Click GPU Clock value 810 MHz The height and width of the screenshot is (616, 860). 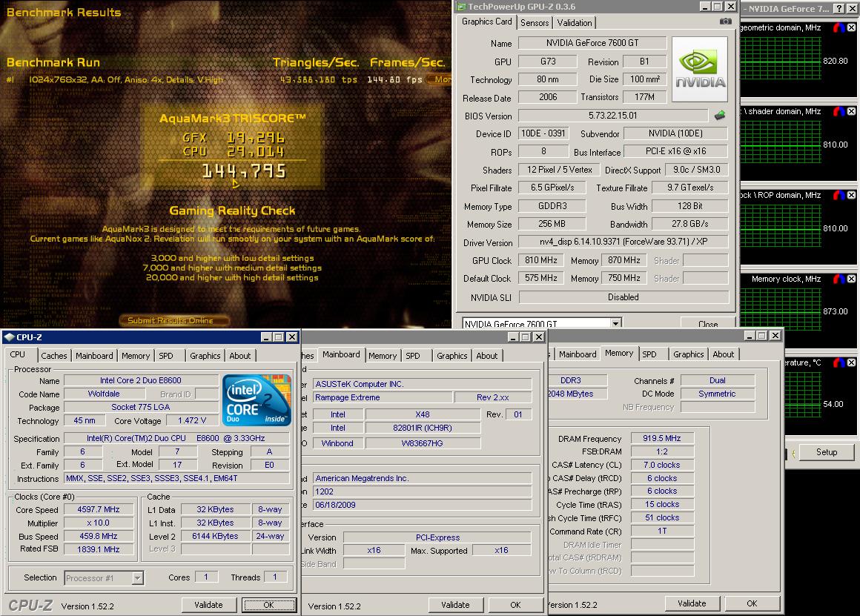click(x=540, y=260)
